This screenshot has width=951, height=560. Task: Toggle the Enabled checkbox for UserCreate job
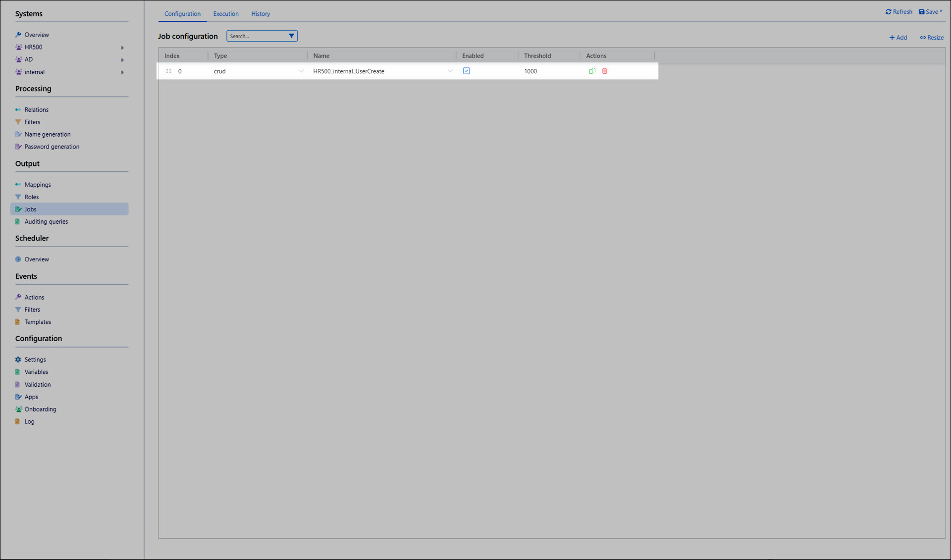[466, 71]
